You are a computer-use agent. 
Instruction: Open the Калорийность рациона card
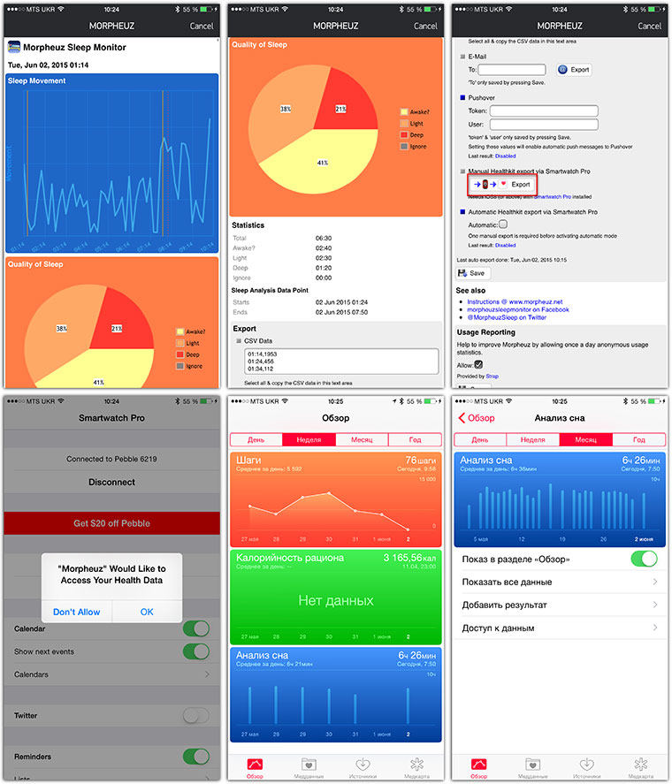[x=336, y=597]
